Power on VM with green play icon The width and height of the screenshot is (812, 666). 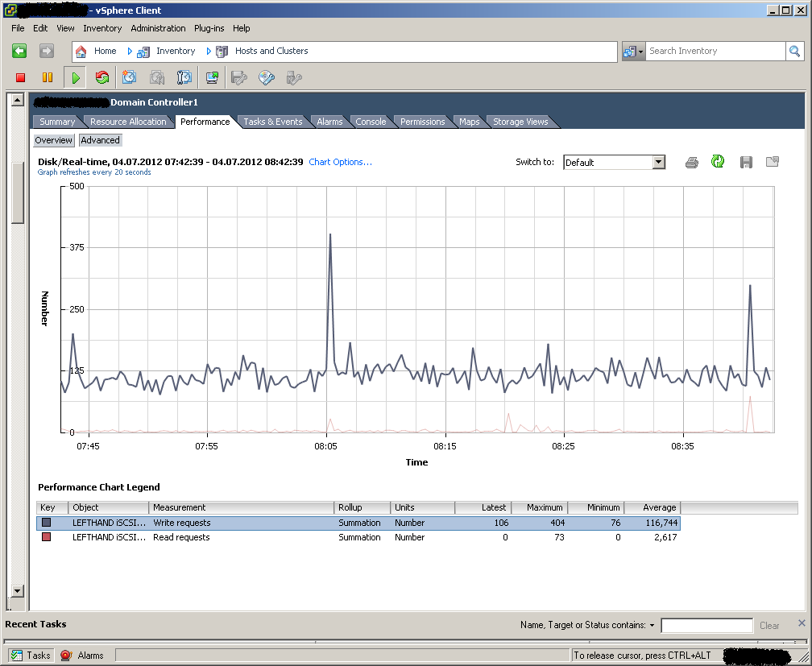(76, 77)
